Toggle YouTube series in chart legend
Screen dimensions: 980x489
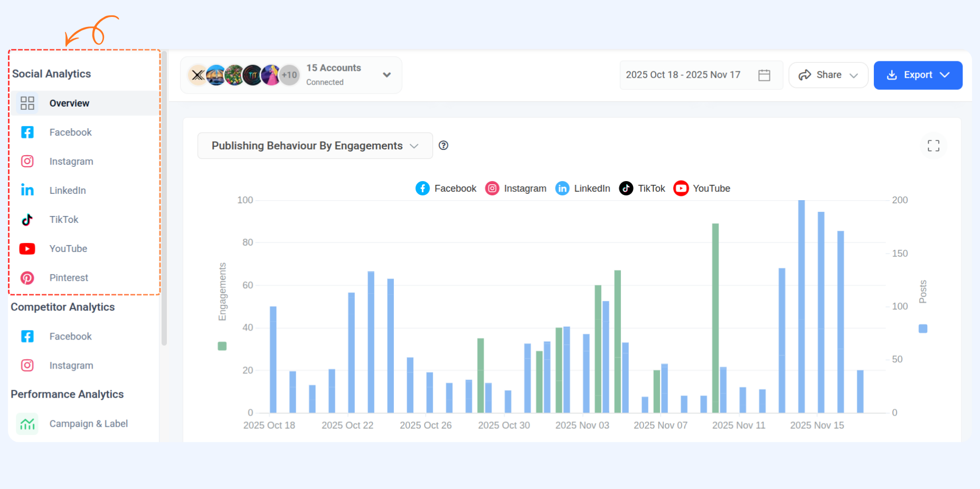702,189
